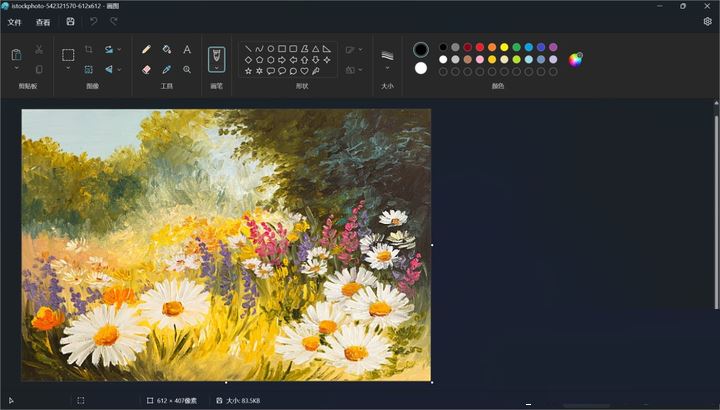This screenshot has height=410, width=720.
Task: Click the Resize and skew icon
Action: point(89,69)
